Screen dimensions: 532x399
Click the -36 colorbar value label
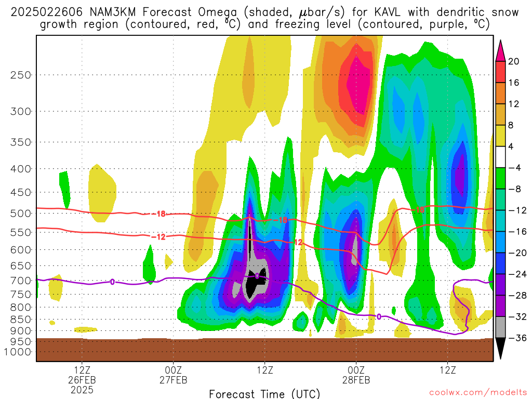pos(517,338)
